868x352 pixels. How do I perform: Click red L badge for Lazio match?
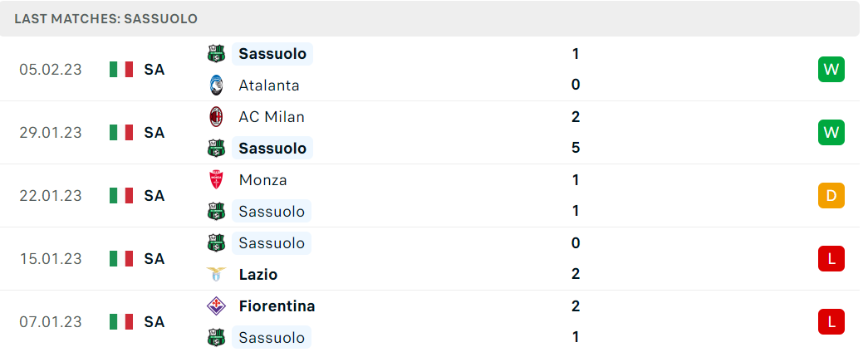click(x=831, y=258)
